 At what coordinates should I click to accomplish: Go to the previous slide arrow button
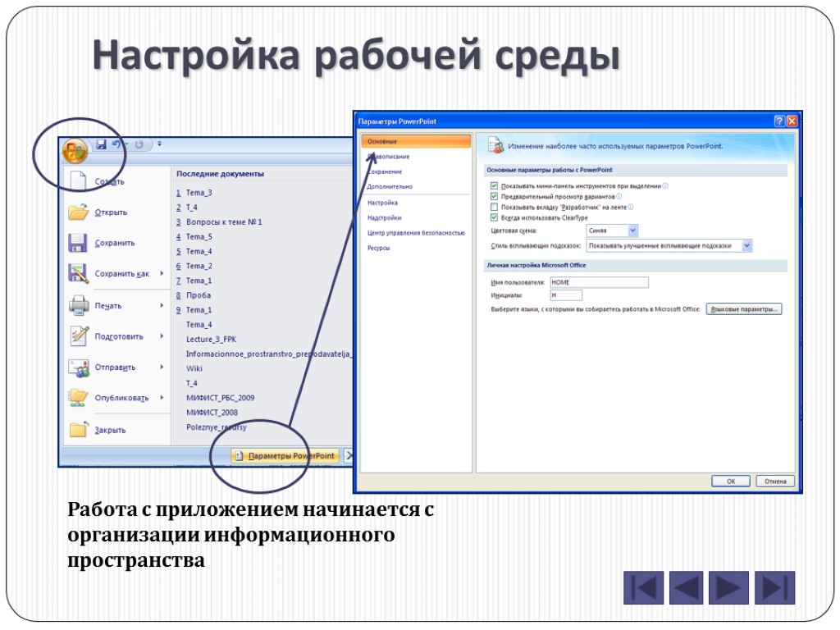[x=687, y=587]
